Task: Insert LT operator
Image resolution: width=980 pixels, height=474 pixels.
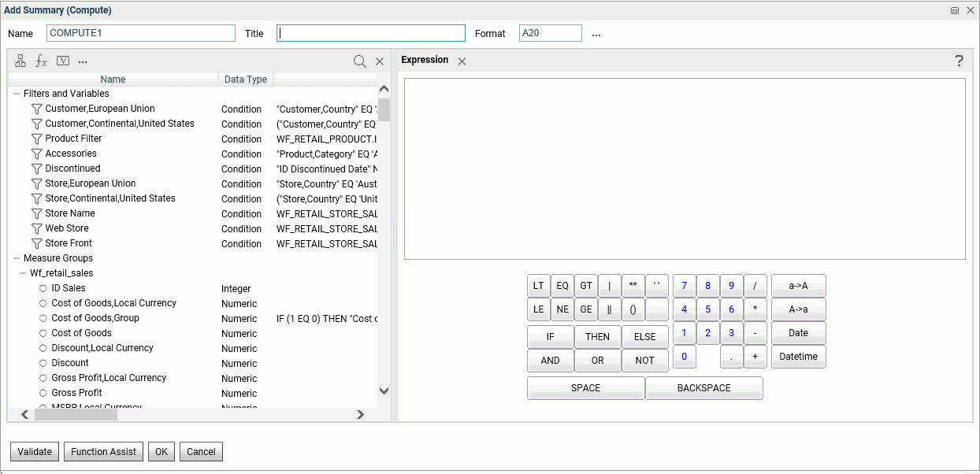Action: (539, 286)
